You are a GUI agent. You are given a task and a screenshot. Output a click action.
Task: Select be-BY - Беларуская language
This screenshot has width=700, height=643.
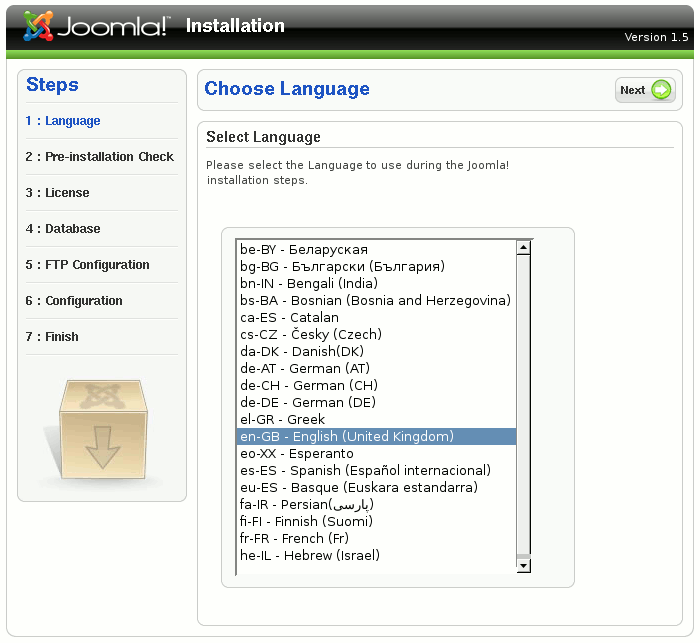coord(376,249)
